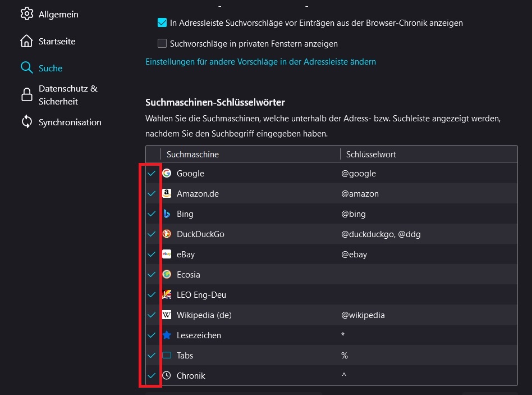
Task: Select the Bing icon in list
Action: pyautogui.click(x=167, y=214)
